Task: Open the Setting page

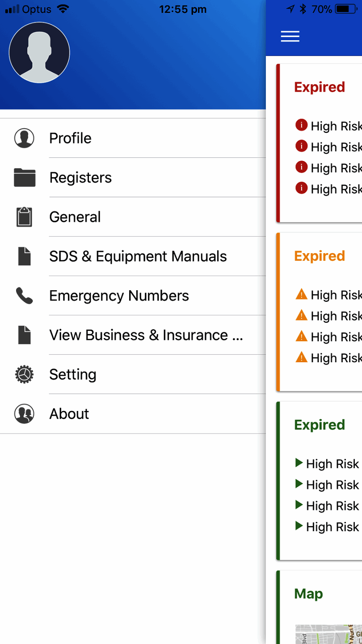Action: point(73,374)
